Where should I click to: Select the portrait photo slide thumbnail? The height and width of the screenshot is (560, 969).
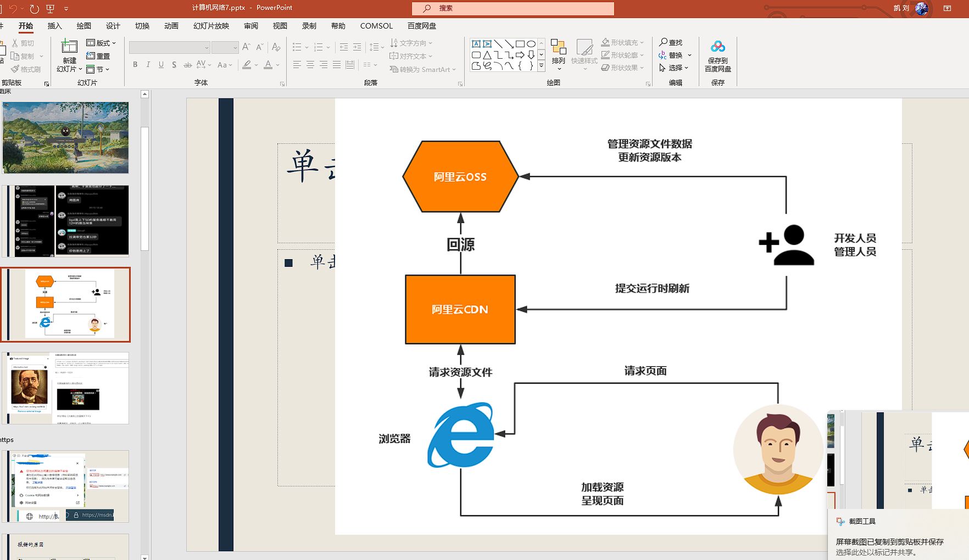tap(65, 388)
